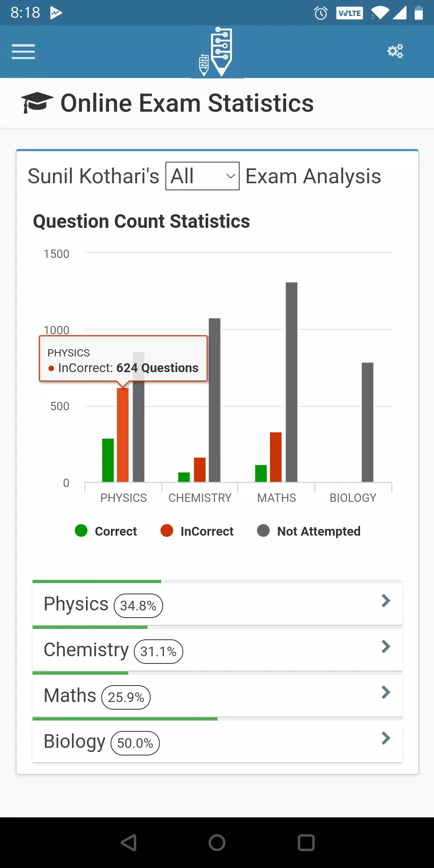Toggle the InCorrect series in legend
This screenshot has width=434, height=868.
pyautogui.click(x=197, y=531)
